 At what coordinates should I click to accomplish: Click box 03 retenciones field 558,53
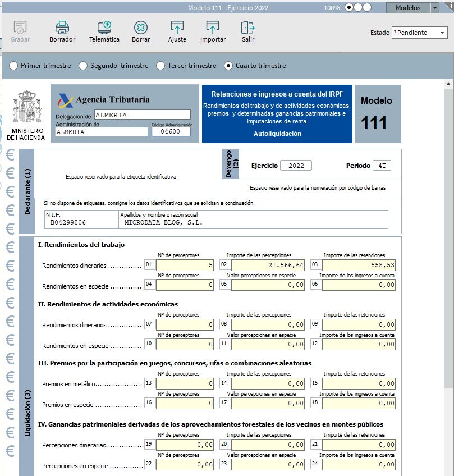pyautogui.click(x=359, y=265)
